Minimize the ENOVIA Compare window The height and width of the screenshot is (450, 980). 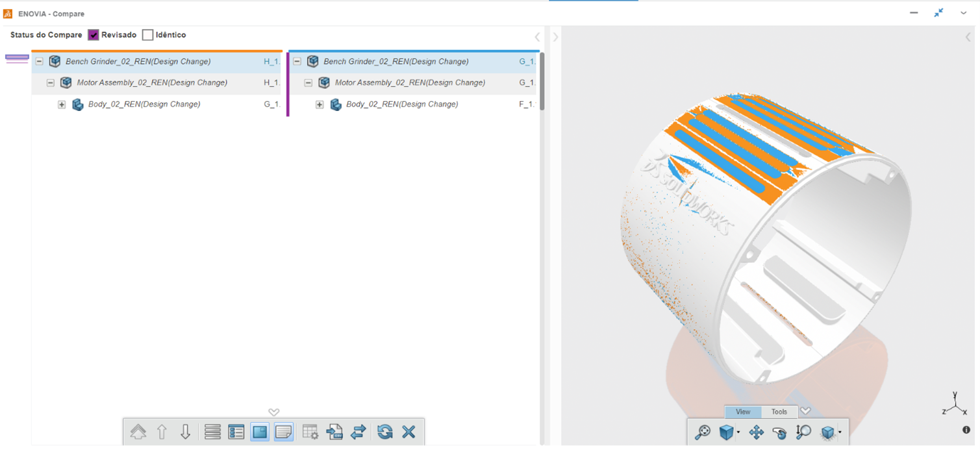[x=914, y=13]
